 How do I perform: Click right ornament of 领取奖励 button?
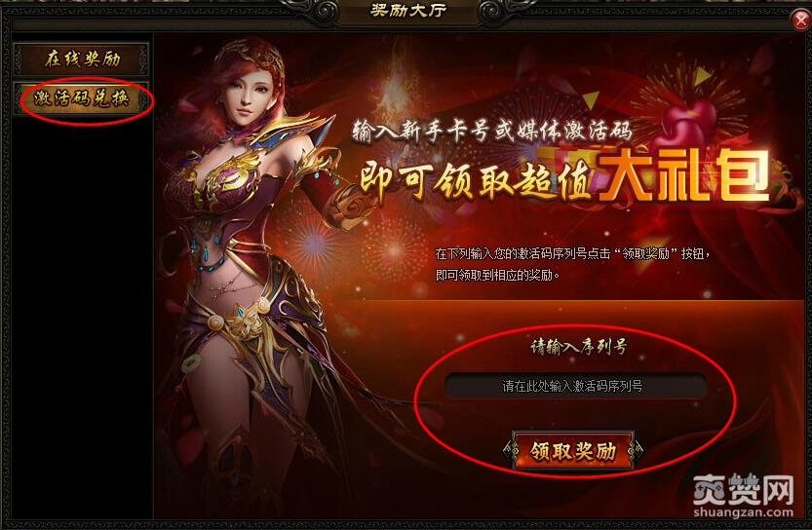636,450
